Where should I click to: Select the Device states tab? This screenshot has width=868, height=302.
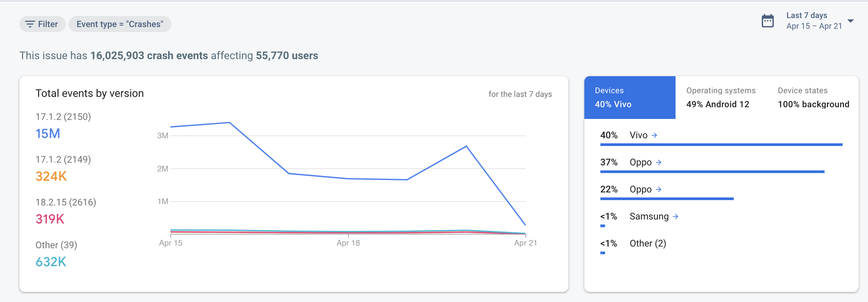tap(813, 98)
